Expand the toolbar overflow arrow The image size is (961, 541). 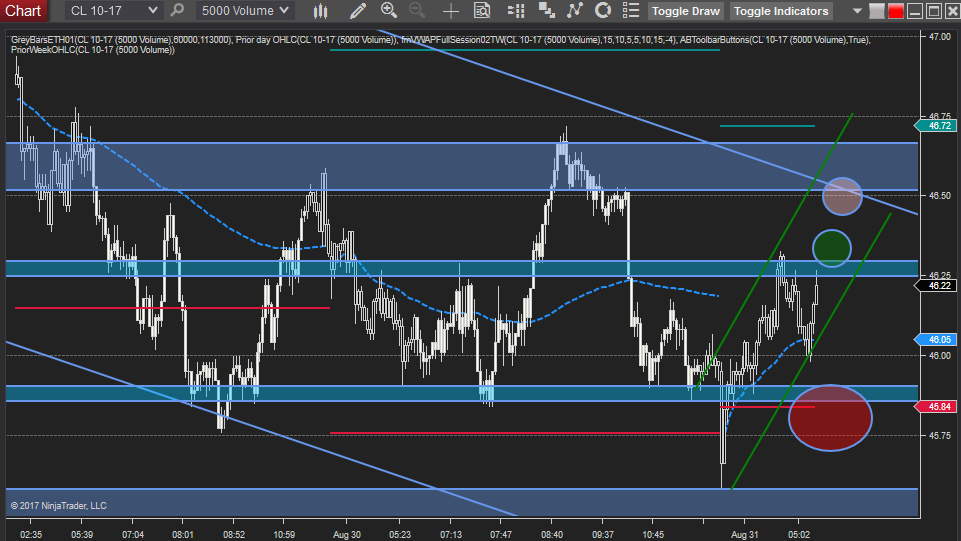pyautogui.click(x=857, y=11)
